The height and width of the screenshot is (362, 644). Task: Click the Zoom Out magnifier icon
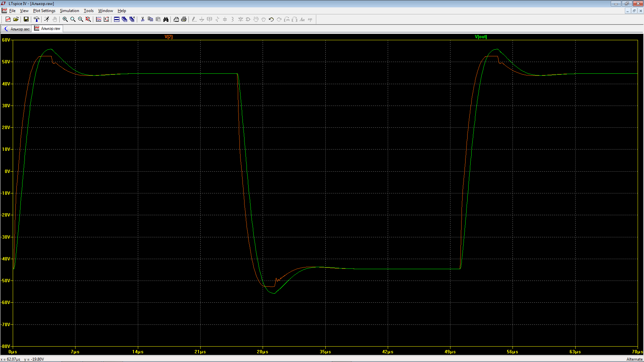(x=80, y=19)
